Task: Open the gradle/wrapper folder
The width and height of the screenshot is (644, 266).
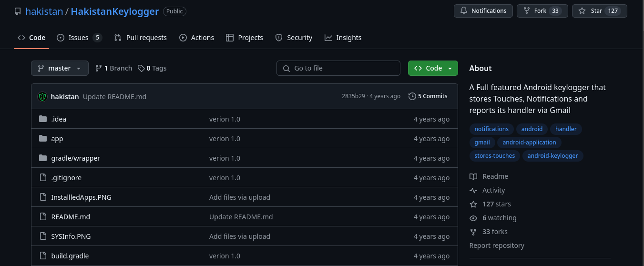Action: click(x=76, y=158)
